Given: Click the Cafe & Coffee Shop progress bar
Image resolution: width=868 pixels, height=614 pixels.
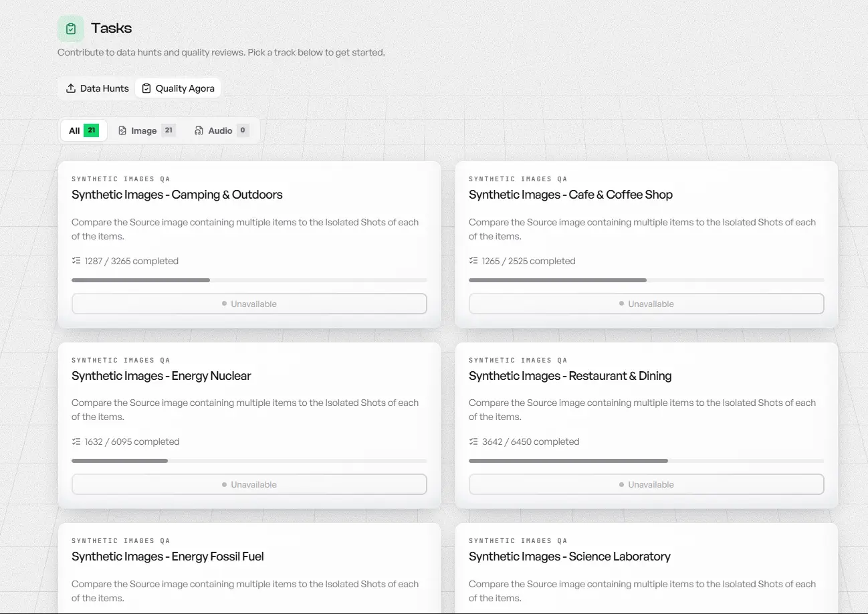Looking at the screenshot, I should point(647,280).
